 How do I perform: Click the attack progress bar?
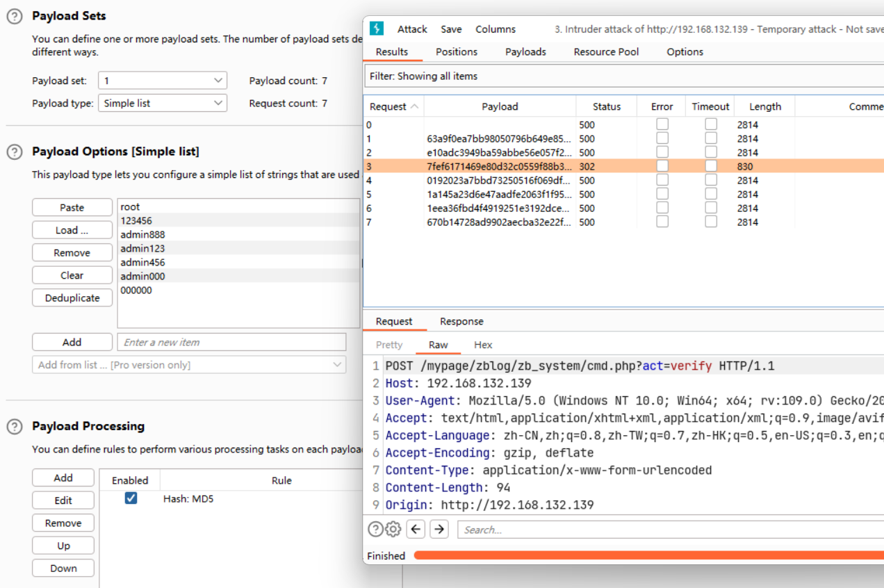(646, 555)
